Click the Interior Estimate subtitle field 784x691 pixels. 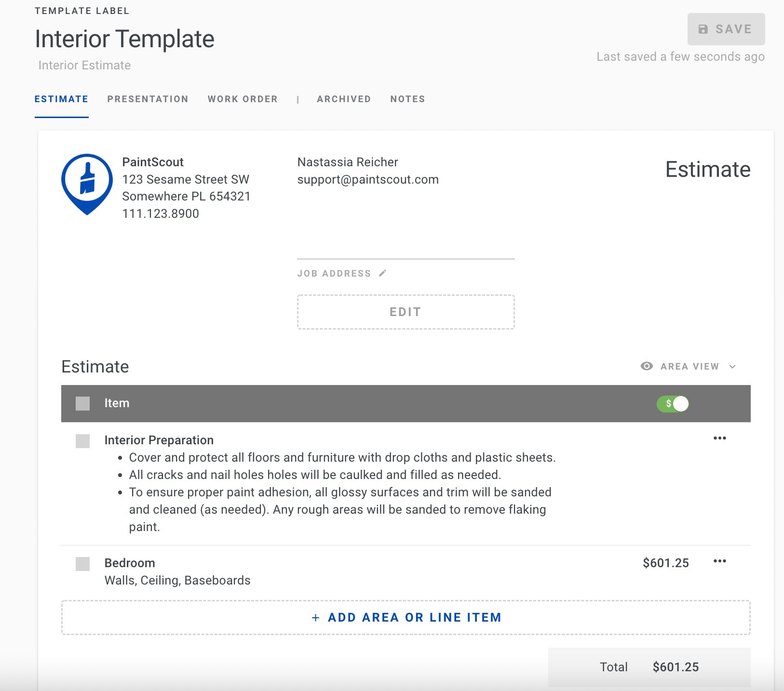84,65
